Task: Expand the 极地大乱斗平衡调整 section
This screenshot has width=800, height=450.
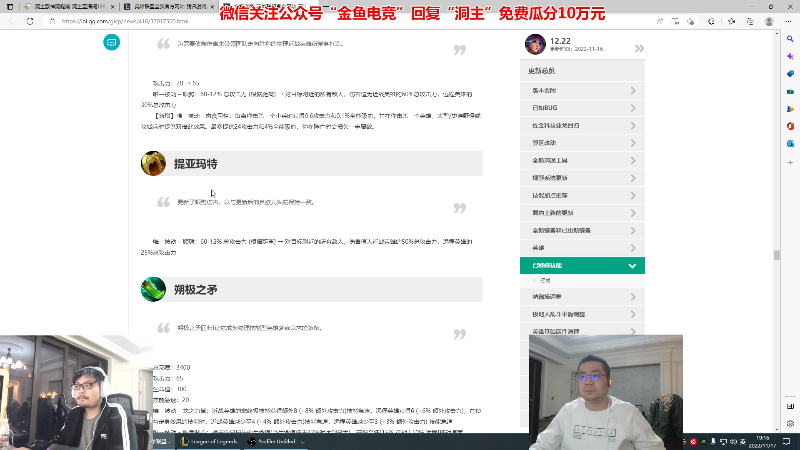Action: 582,314
